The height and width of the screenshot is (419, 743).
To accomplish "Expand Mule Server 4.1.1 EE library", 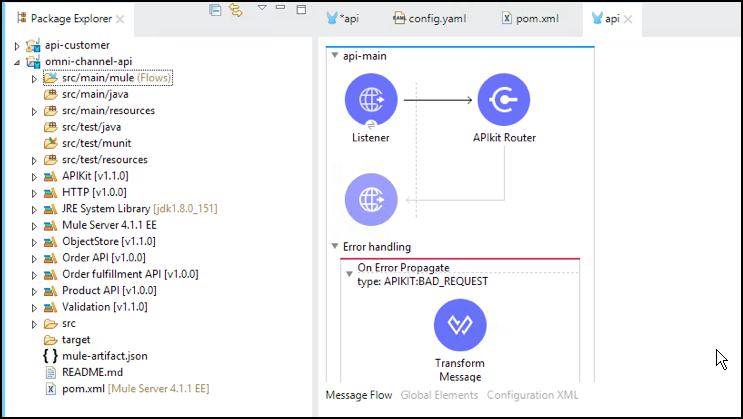I will click(34, 226).
